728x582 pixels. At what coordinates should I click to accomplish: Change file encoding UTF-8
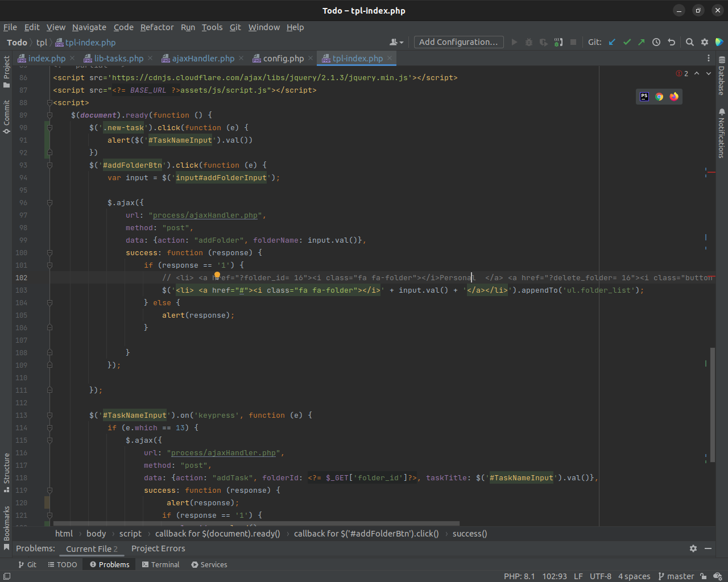(601, 576)
